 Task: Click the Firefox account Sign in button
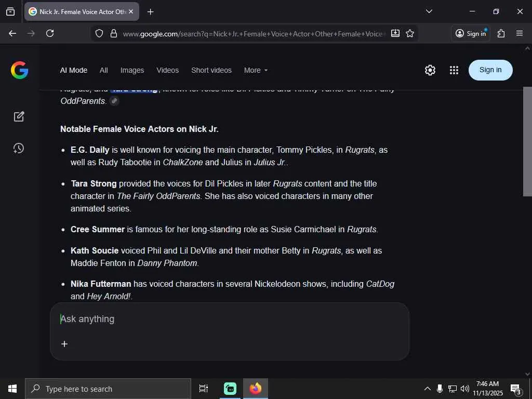(x=471, y=33)
